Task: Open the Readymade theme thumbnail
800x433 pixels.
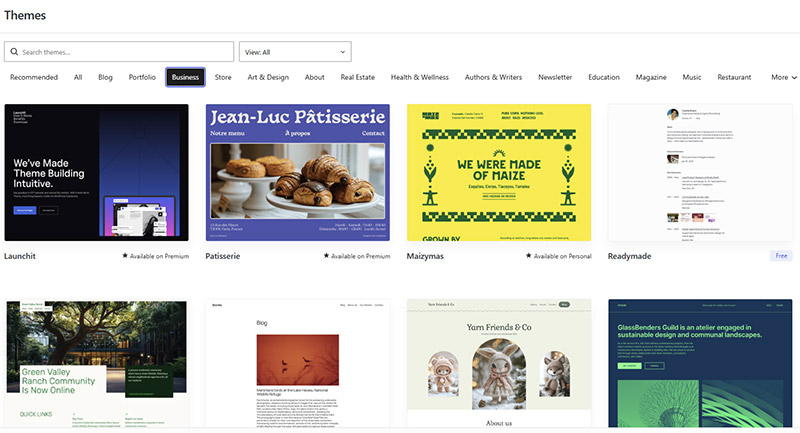Action: click(701, 172)
